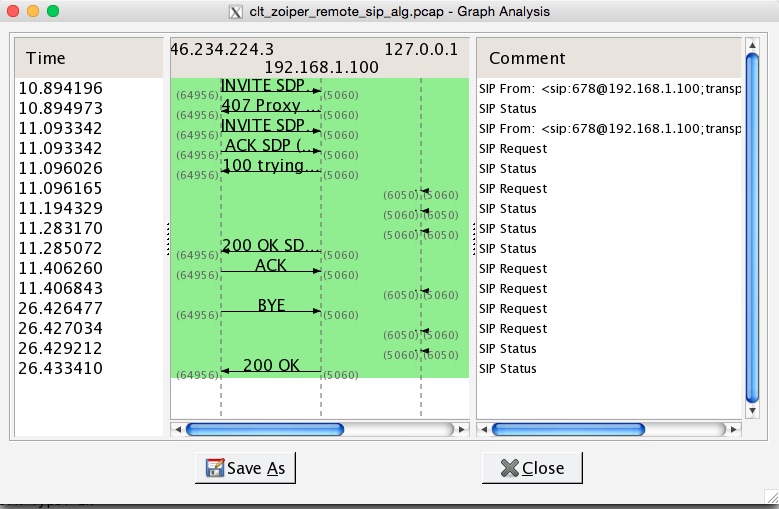Click the graph horizontal scrollbar thumb
The height and width of the screenshot is (509, 779).
(x=265, y=430)
